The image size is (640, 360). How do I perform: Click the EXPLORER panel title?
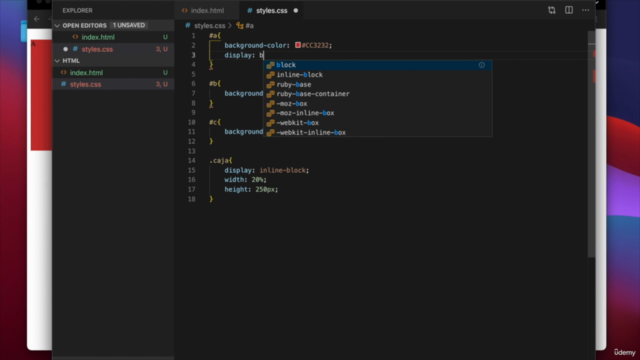click(77, 10)
